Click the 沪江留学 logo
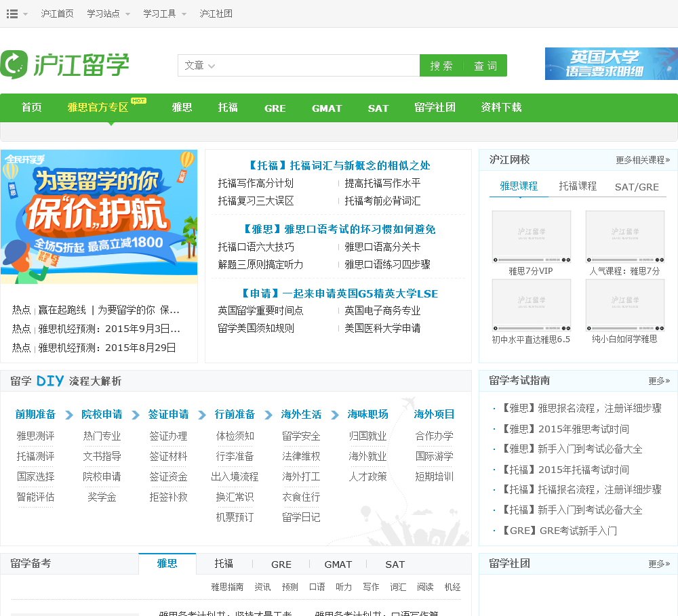This screenshot has height=616, width=678. 65,65
